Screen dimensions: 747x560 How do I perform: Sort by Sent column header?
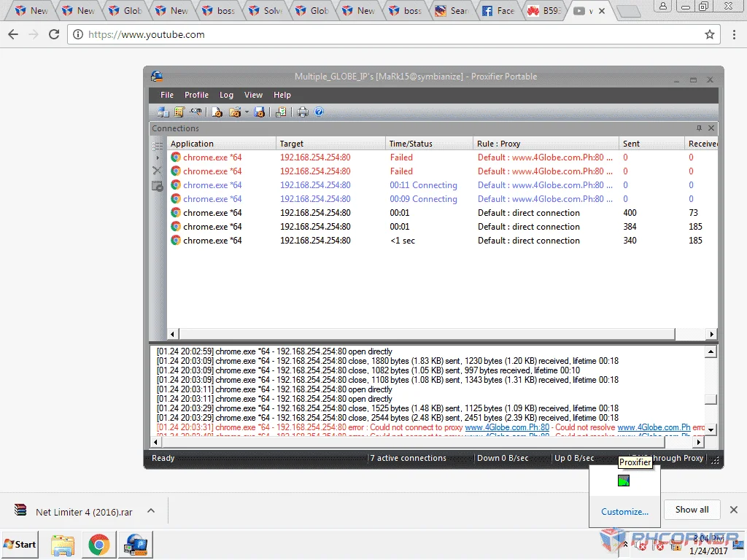[x=651, y=144]
